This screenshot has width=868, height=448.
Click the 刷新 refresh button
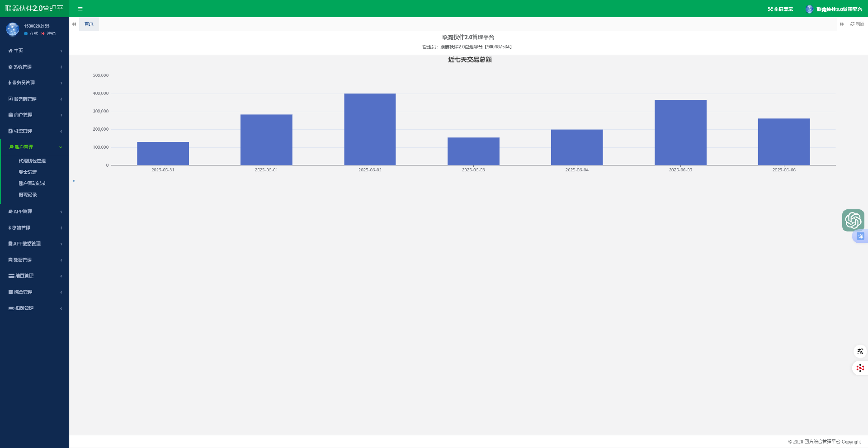point(857,24)
